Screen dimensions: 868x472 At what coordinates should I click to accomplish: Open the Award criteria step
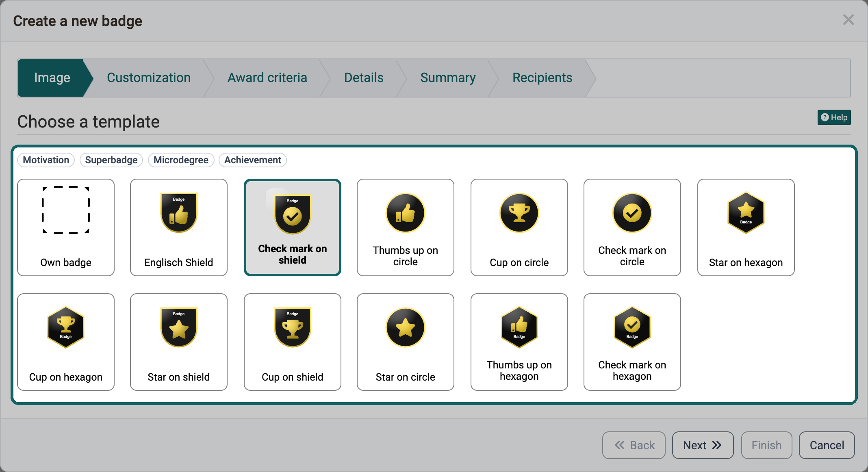click(x=267, y=78)
